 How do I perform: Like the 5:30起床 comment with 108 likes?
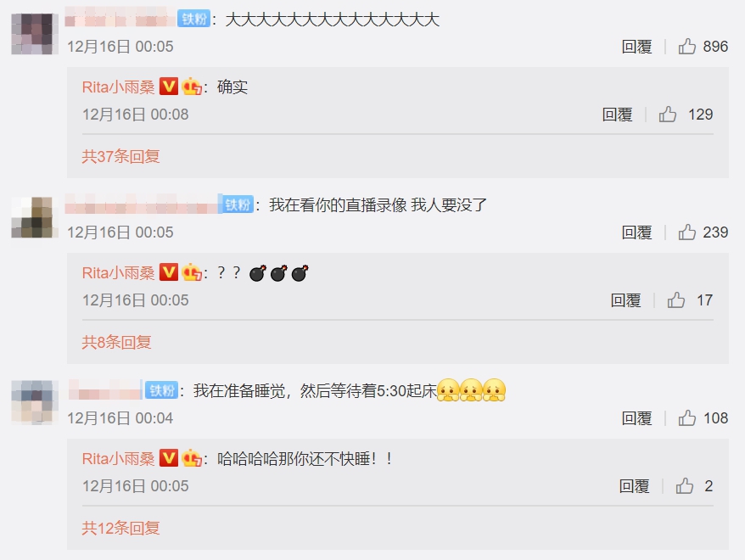pyautogui.click(x=687, y=417)
